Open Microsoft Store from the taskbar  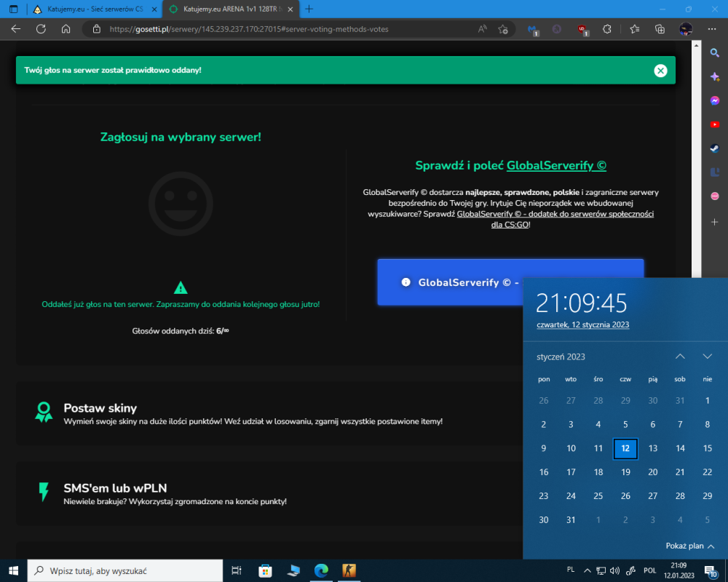click(265, 570)
